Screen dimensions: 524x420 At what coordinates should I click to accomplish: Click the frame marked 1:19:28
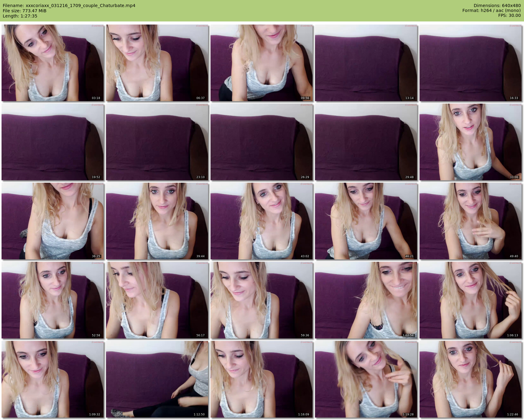pos(366,379)
